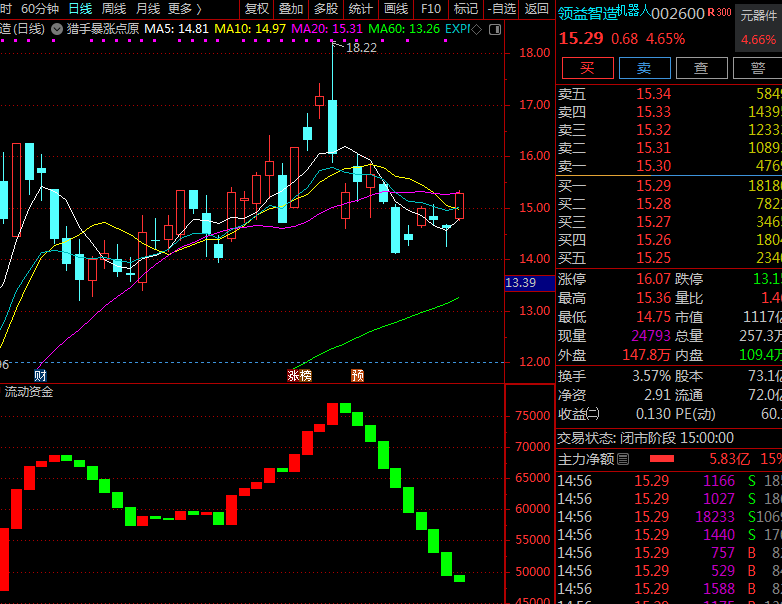
Task: Click the trade row with volume 18233
Action: [669, 517]
